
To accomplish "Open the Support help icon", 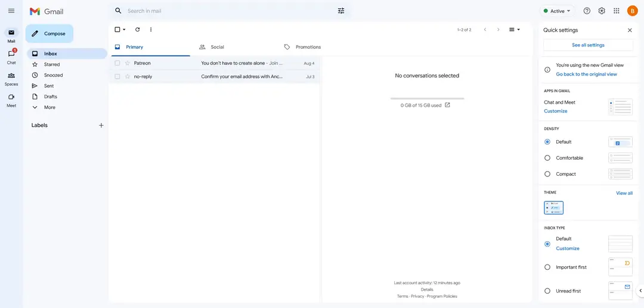I will tap(587, 11).
